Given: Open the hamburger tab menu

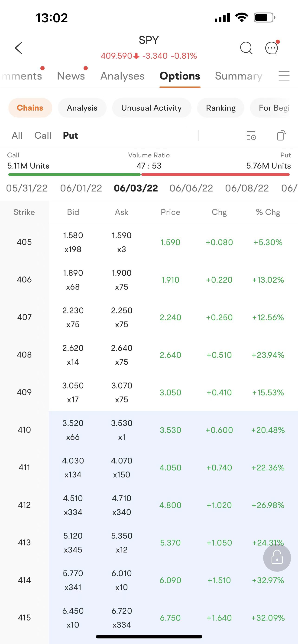Looking at the screenshot, I should point(284,76).
